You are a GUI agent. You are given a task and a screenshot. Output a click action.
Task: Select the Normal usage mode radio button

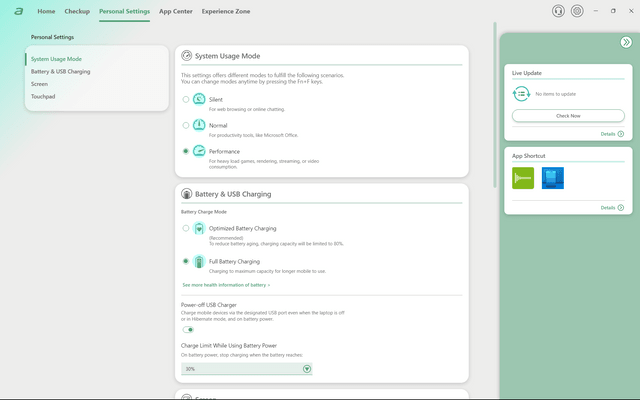[186, 125]
